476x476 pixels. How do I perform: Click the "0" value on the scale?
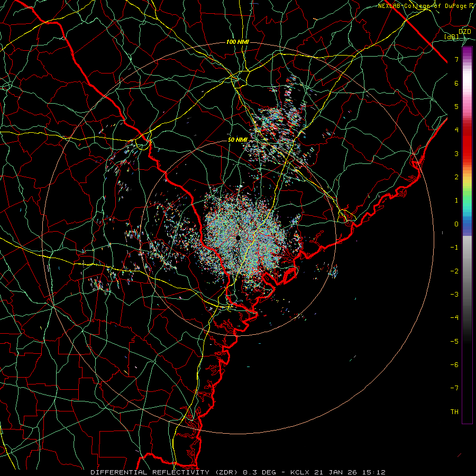tap(456, 224)
